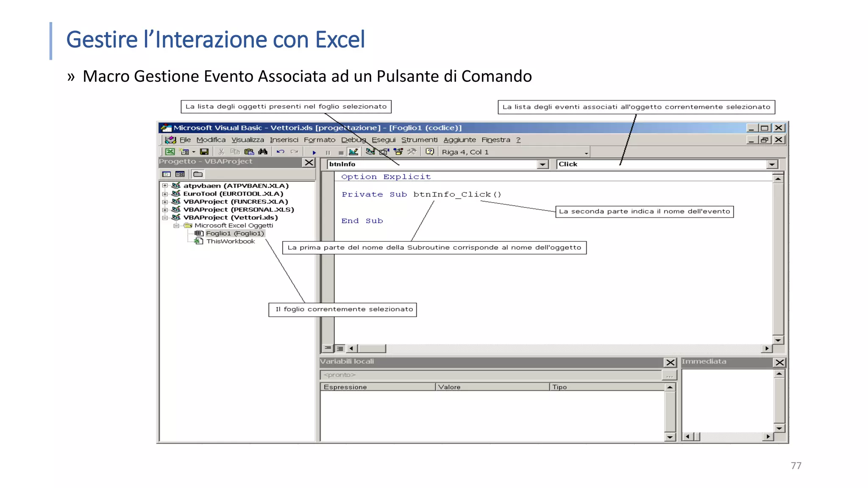Open the ? help menu
The image size is (868, 488).
(x=518, y=140)
